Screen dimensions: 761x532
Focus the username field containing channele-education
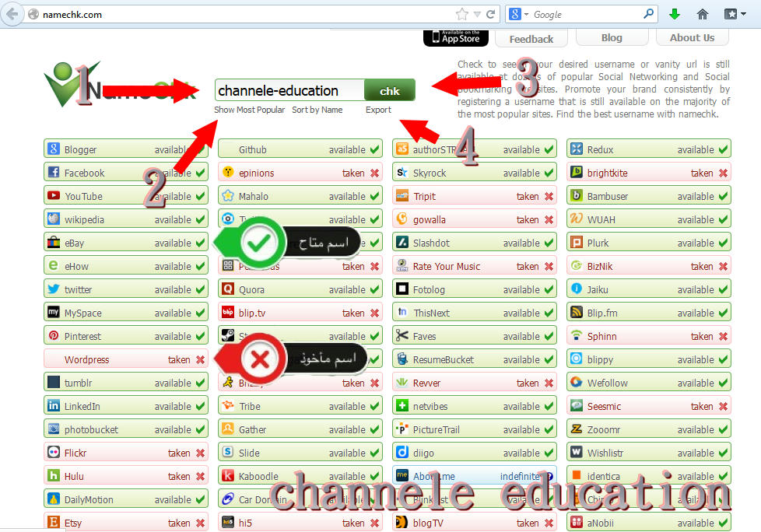pyautogui.click(x=289, y=90)
